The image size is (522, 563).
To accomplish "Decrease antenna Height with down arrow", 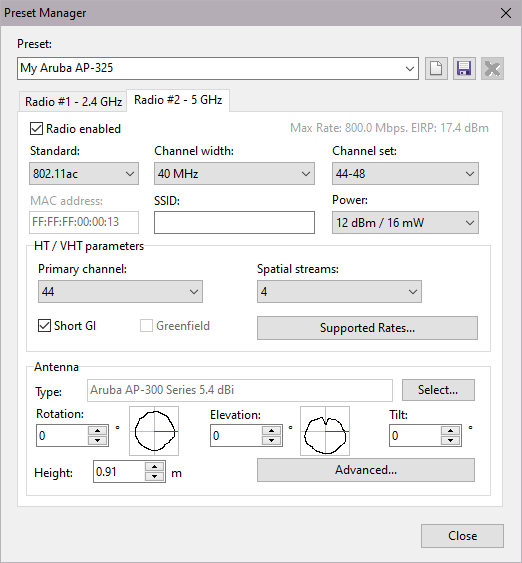I will coord(154,476).
